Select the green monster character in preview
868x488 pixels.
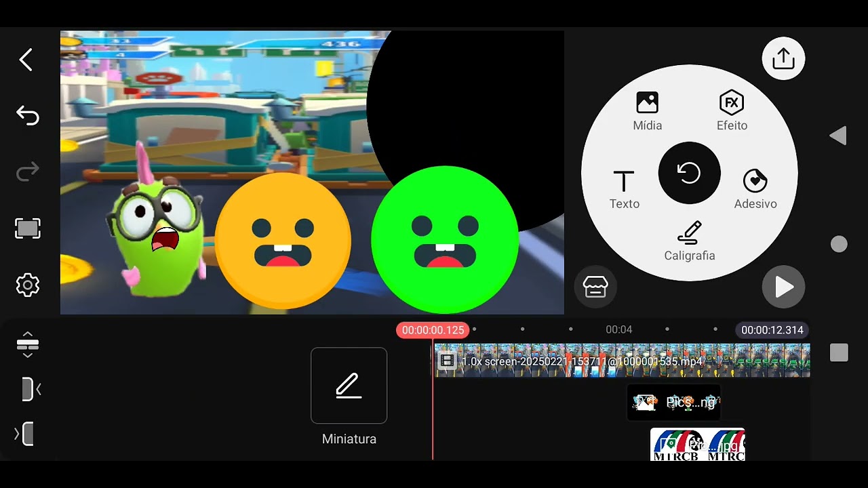[156, 224]
